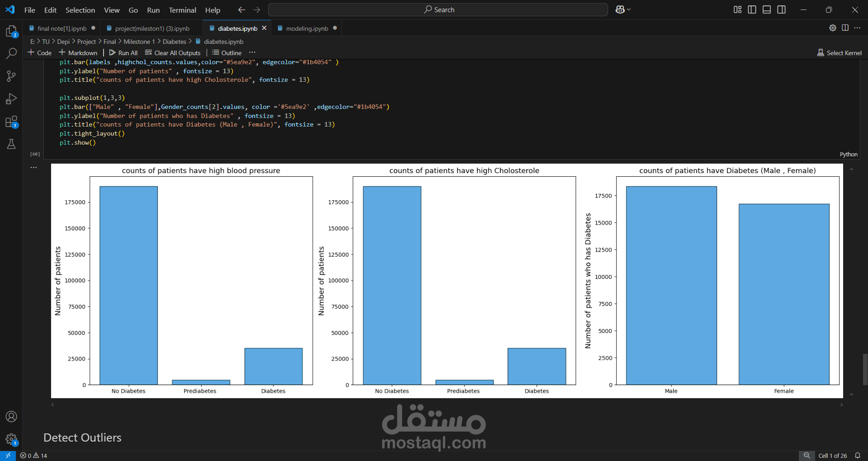Screen dimensions: 868x461
Task: Switch to modeling.ipynb tab
Action: [x=307, y=28]
